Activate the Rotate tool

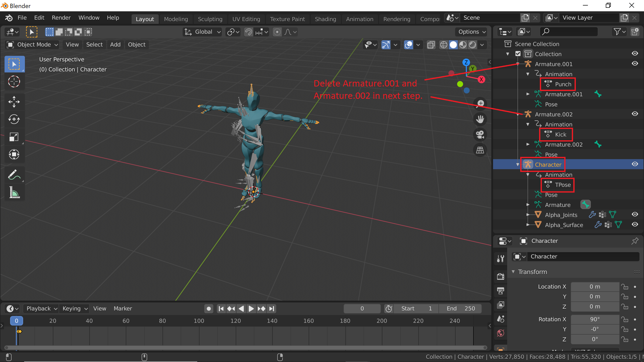14,119
